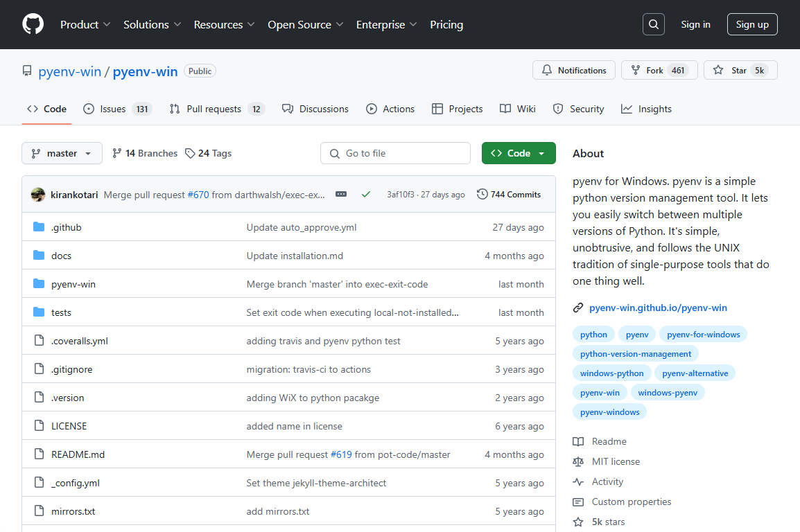The width and height of the screenshot is (800, 532).
Task: Select the Code repository tab
Action: coord(47,109)
